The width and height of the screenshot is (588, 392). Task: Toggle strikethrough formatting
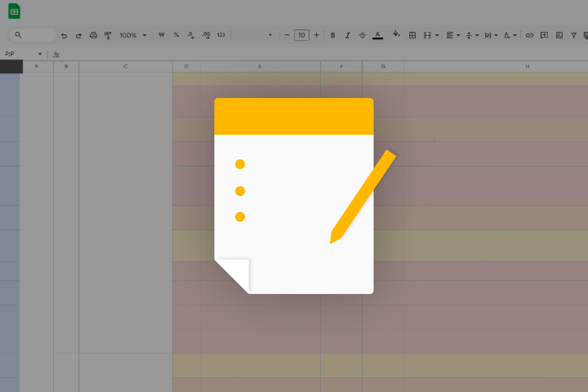tap(362, 36)
